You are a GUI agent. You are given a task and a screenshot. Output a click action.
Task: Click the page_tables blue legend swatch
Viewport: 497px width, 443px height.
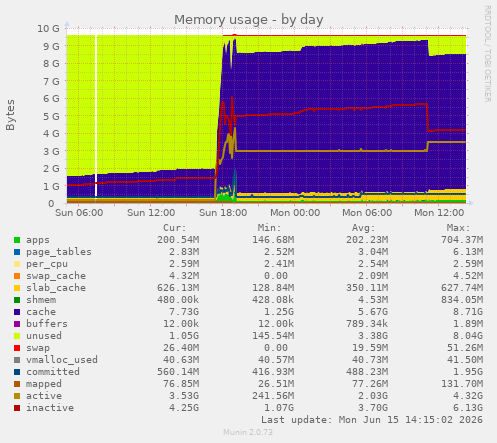[x=17, y=252]
